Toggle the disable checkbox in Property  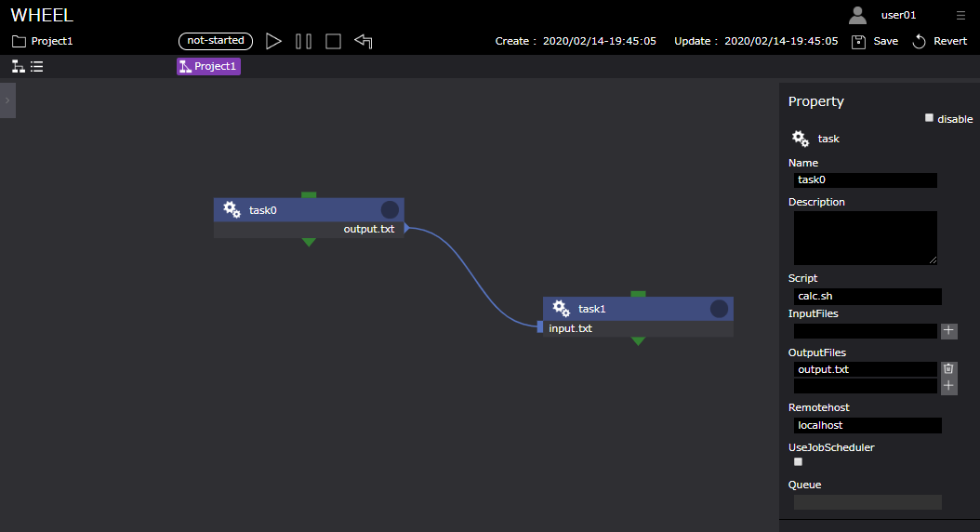click(929, 118)
